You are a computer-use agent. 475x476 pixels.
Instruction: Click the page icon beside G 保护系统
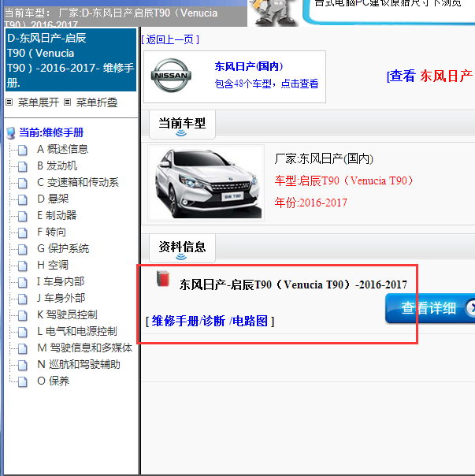click(23, 249)
